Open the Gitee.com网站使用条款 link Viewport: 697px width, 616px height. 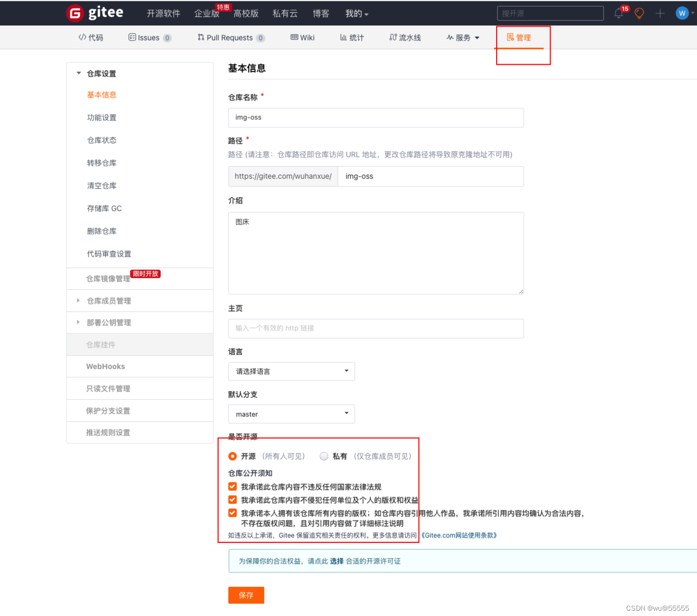pos(459,535)
